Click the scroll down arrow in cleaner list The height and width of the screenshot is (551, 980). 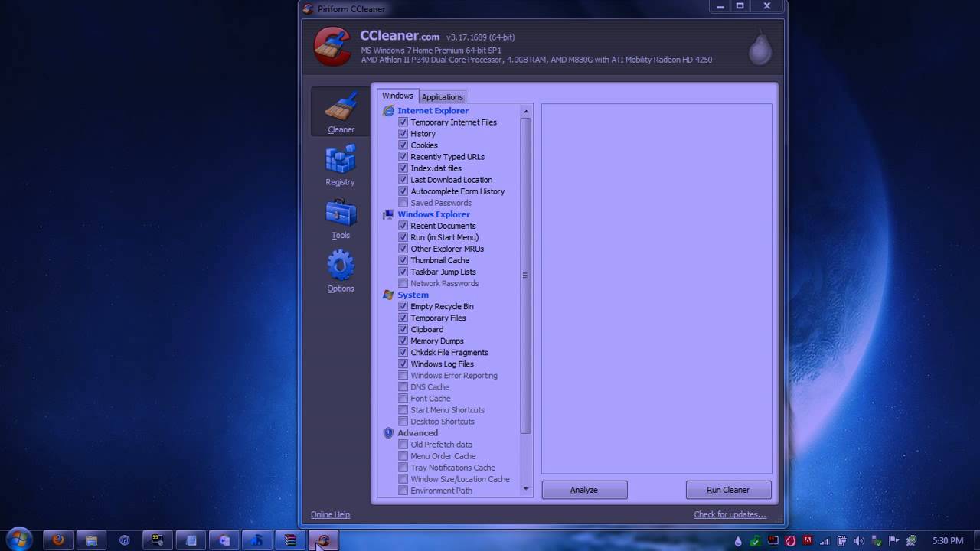(x=525, y=488)
